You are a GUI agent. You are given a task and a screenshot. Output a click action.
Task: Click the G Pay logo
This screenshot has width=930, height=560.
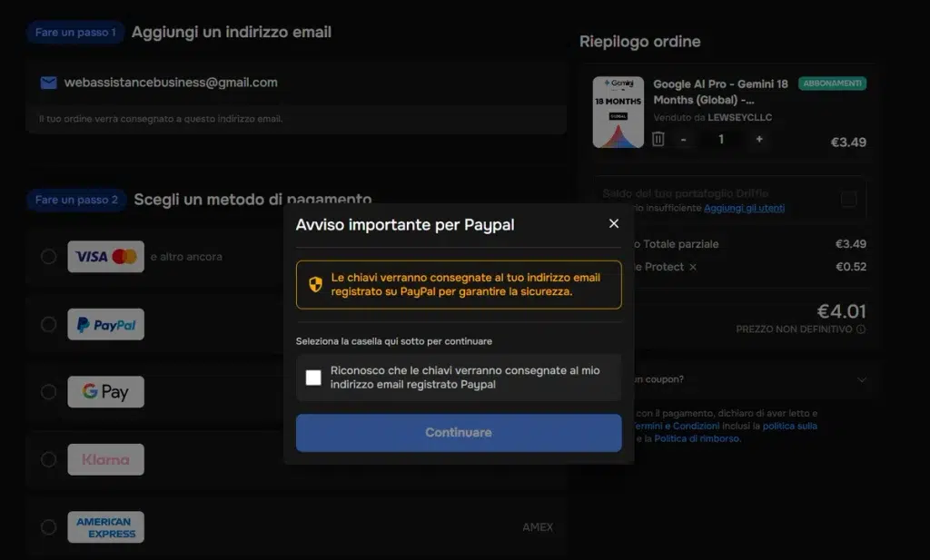[105, 392]
